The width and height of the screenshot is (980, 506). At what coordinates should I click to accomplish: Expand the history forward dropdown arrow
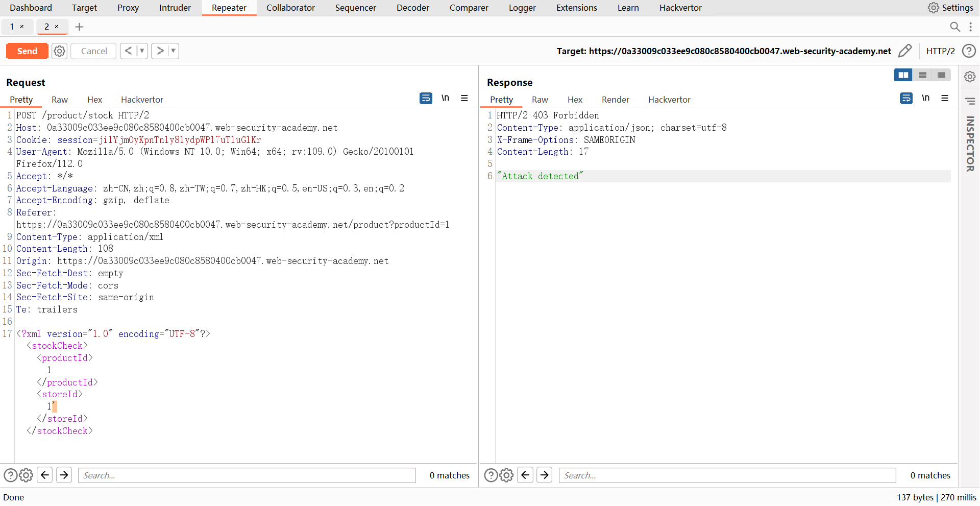[x=173, y=51]
